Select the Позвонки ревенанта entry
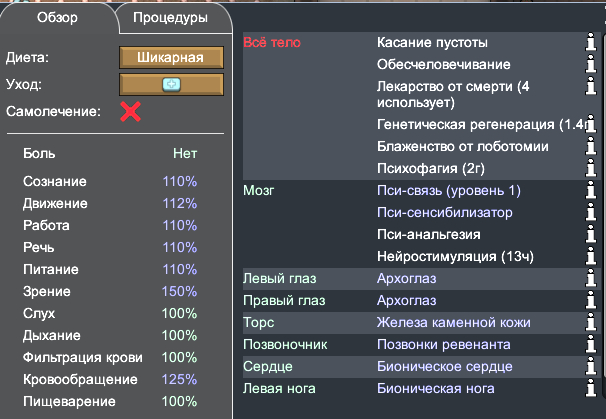 click(x=444, y=344)
